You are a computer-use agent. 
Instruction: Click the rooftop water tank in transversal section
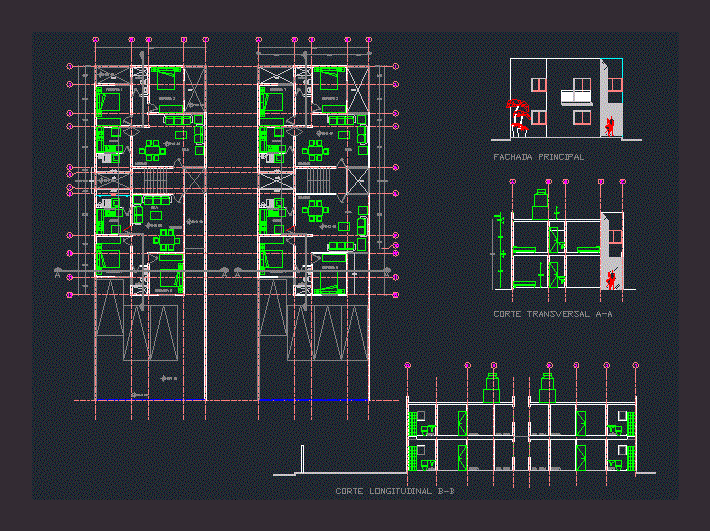pos(541,201)
